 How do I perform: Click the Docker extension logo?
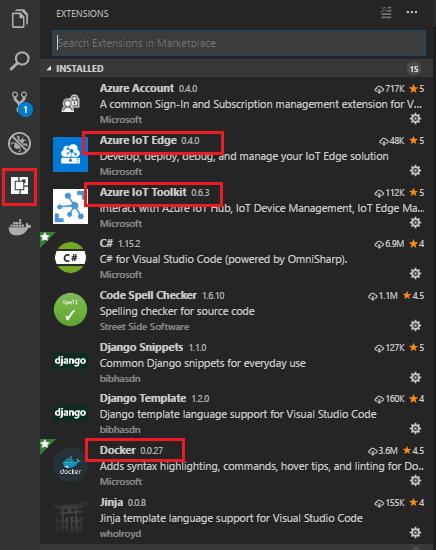tap(71, 464)
